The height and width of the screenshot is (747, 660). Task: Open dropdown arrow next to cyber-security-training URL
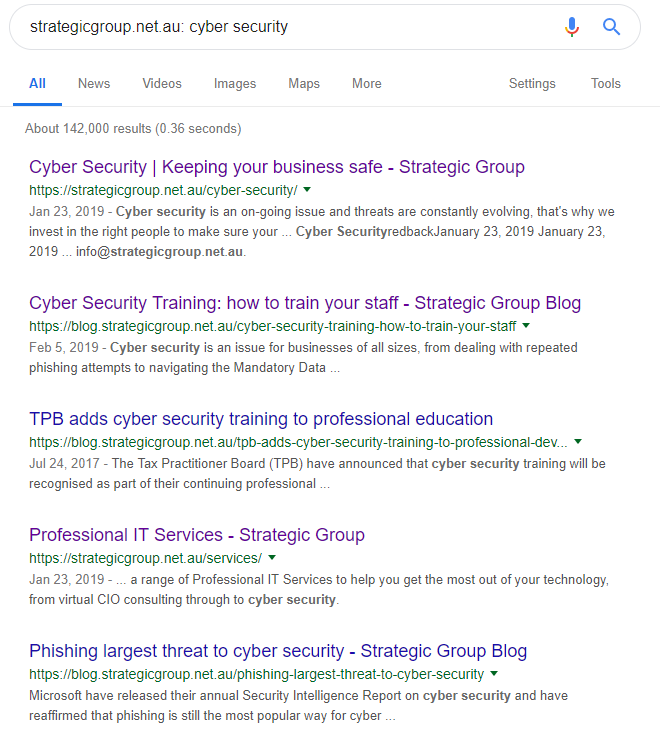pos(526,326)
